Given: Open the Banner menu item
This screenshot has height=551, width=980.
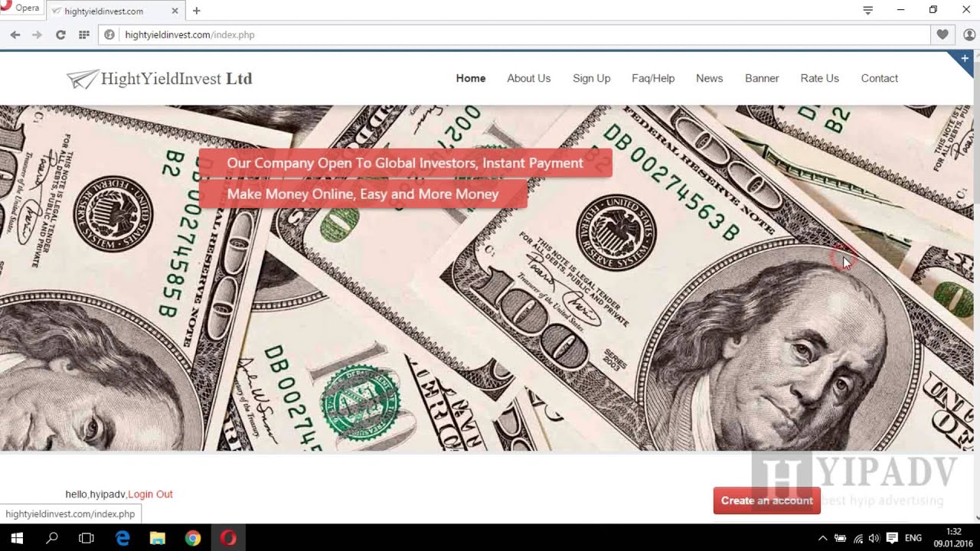Looking at the screenshot, I should [762, 78].
